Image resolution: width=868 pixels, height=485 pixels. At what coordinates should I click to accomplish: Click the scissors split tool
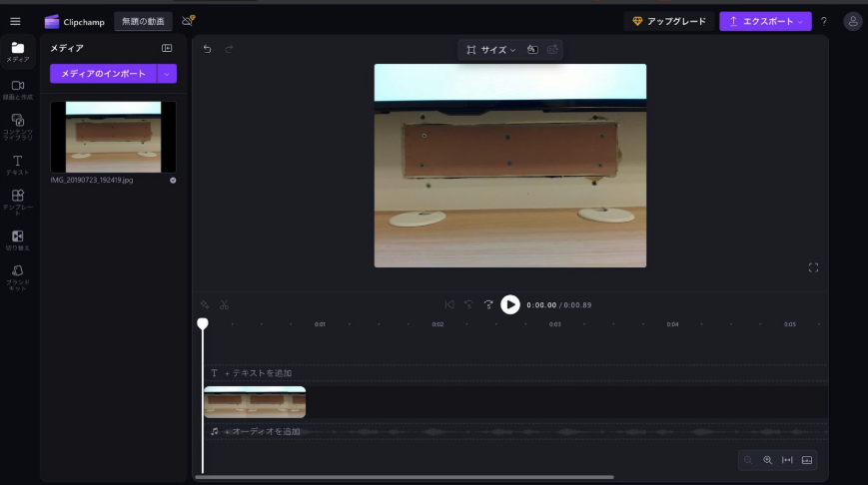tap(224, 304)
